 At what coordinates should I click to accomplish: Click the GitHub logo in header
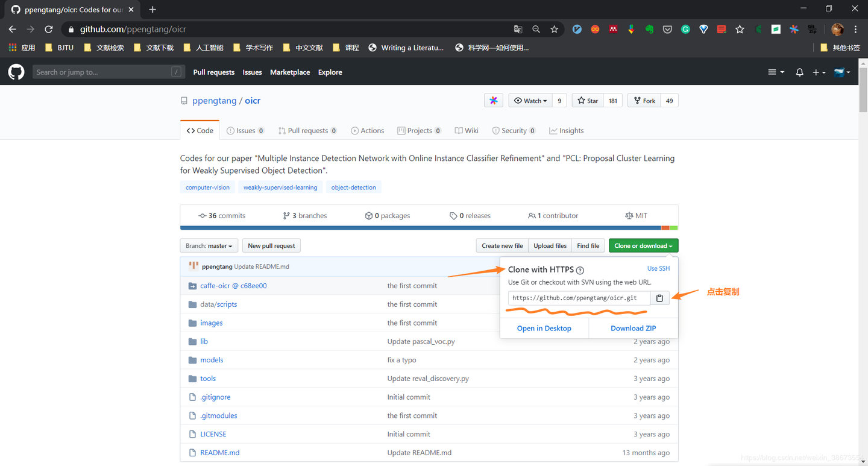point(16,72)
